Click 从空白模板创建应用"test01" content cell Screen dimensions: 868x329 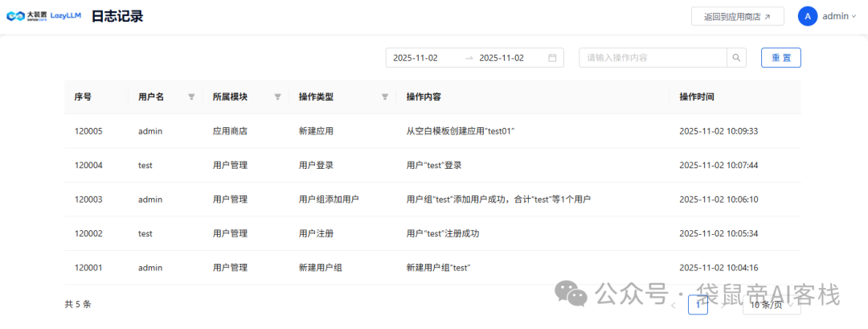pyautogui.click(x=461, y=131)
